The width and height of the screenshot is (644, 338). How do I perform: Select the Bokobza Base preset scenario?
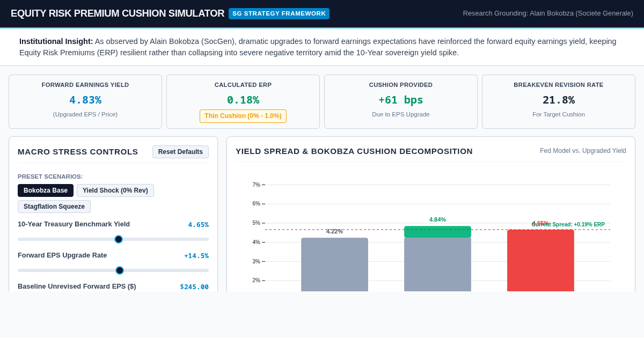coord(46,190)
